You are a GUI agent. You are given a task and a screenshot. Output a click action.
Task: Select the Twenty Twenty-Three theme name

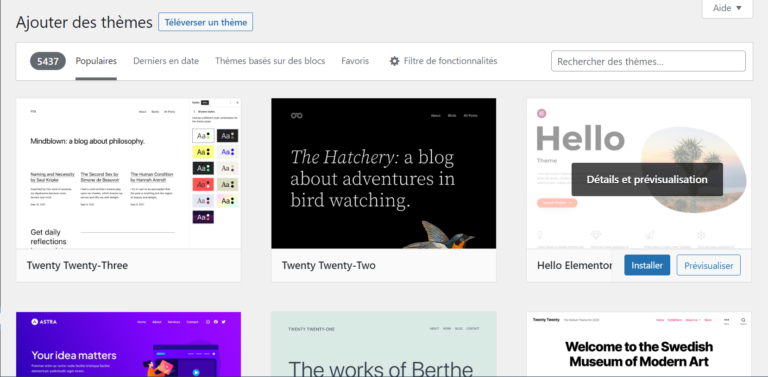tap(77, 265)
